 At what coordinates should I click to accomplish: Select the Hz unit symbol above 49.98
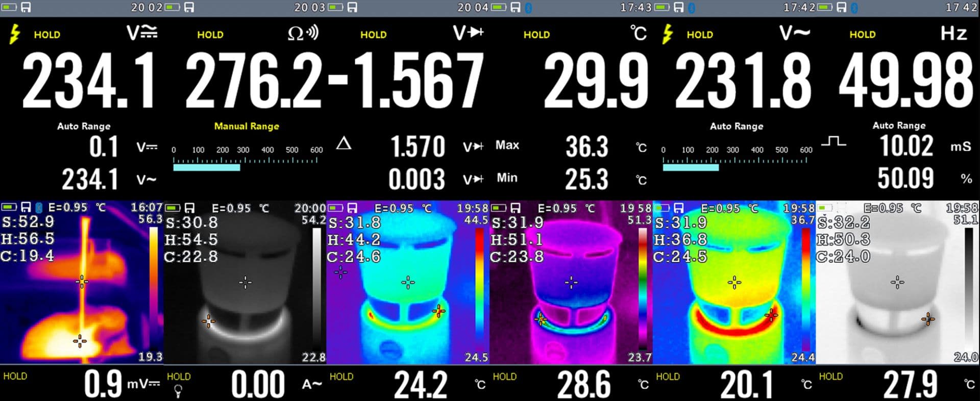(953, 34)
